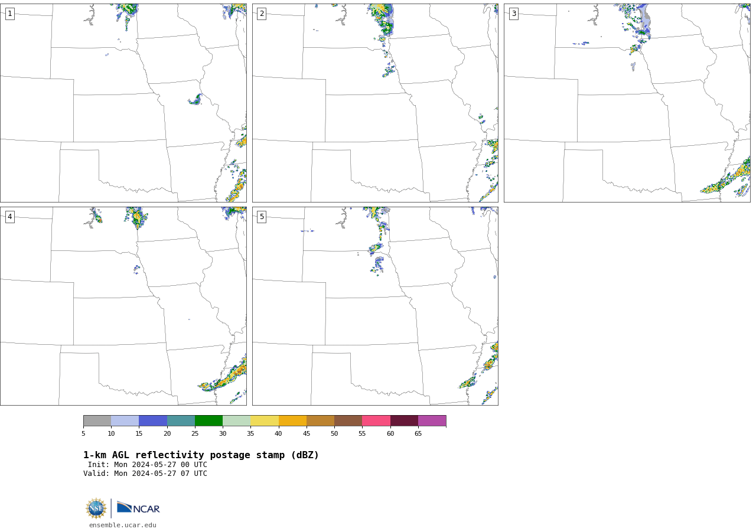Viewport: 756px width, 532px height.
Task: Click the colorbar tick label 35
Action: tap(250, 434)
